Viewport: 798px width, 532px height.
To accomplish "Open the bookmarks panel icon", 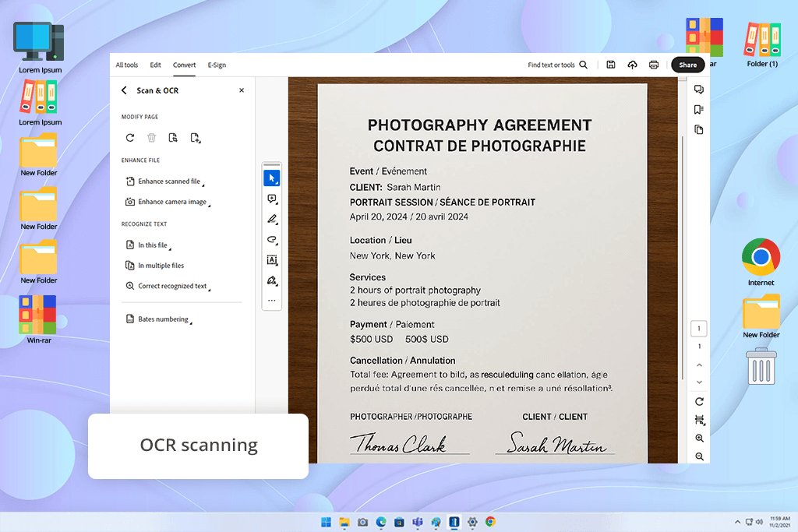I will pyautogui.click(x=699, y=110).
